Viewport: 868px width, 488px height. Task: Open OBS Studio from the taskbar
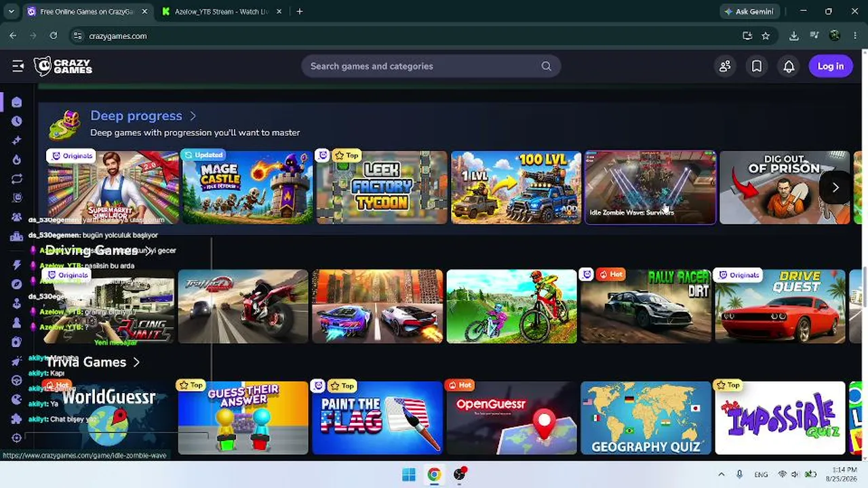click(460, 474)
